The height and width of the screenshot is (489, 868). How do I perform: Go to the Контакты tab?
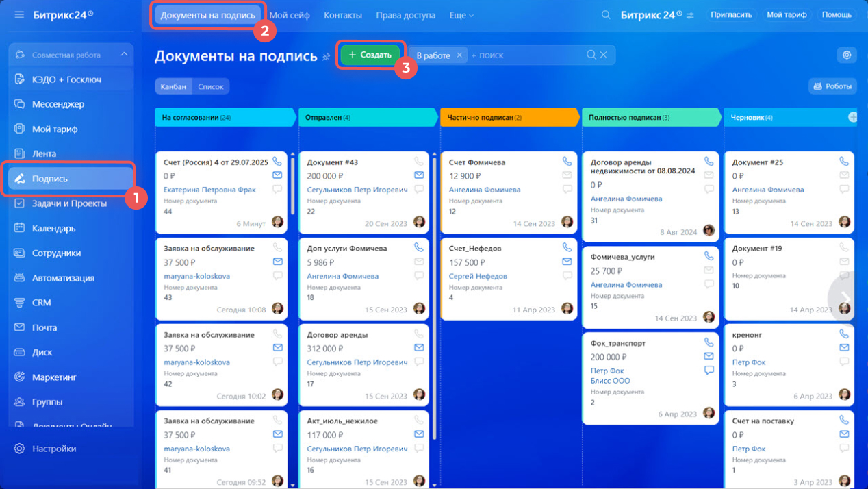coord(343,15)
